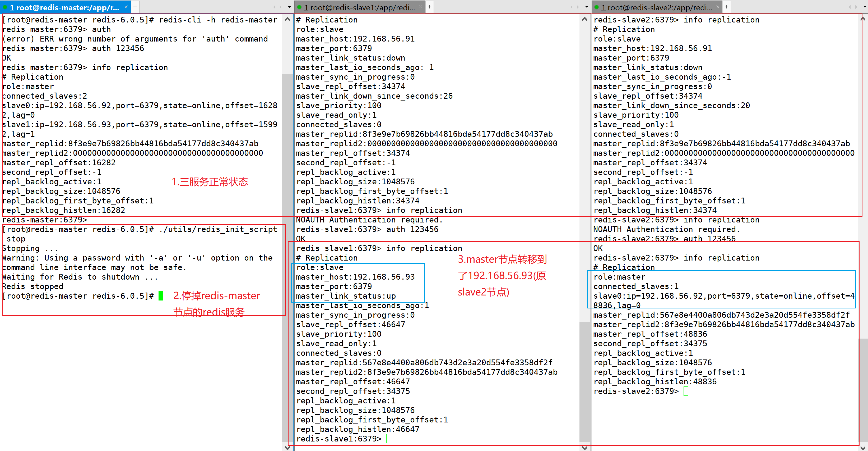Click the cursor at the last redis-slave1:6379> prompt
The height and width of the screenshot is (451, 868).
click(388, 439)
